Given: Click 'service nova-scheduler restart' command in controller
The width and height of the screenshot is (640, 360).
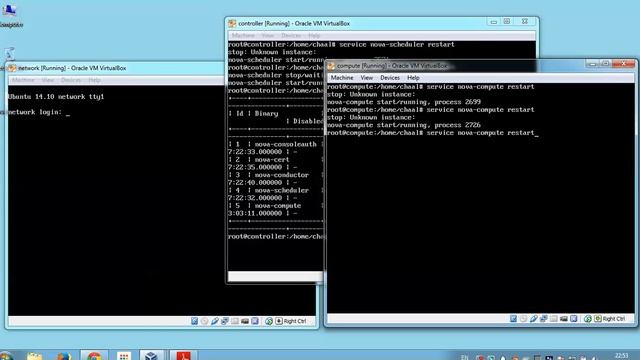Looking at the screenshot, I should pos(397,44).
